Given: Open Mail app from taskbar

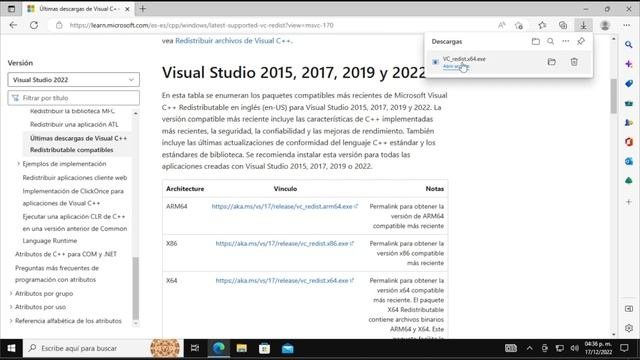Looking at the screenshot, I should [x=288, y=348].
